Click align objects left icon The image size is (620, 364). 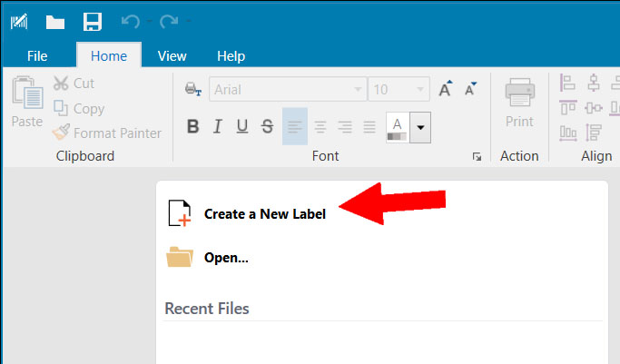pos(568,83)
